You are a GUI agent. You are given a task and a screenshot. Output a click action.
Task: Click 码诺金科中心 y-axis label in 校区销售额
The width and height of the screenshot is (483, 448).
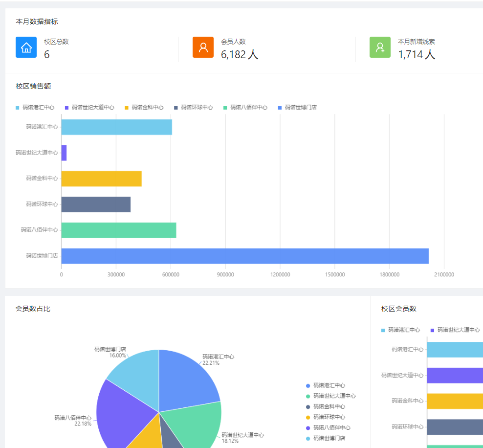pyautogui.click(x=42, y=179)
